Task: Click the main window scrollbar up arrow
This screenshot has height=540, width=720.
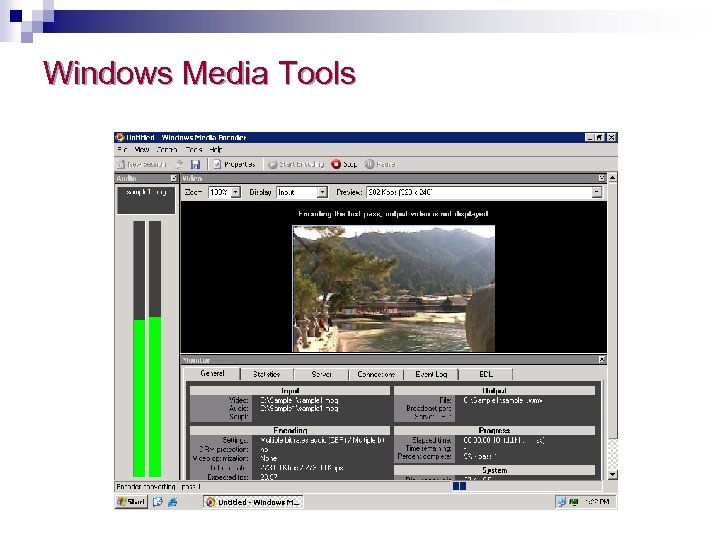Action: [x=613, y=178]
